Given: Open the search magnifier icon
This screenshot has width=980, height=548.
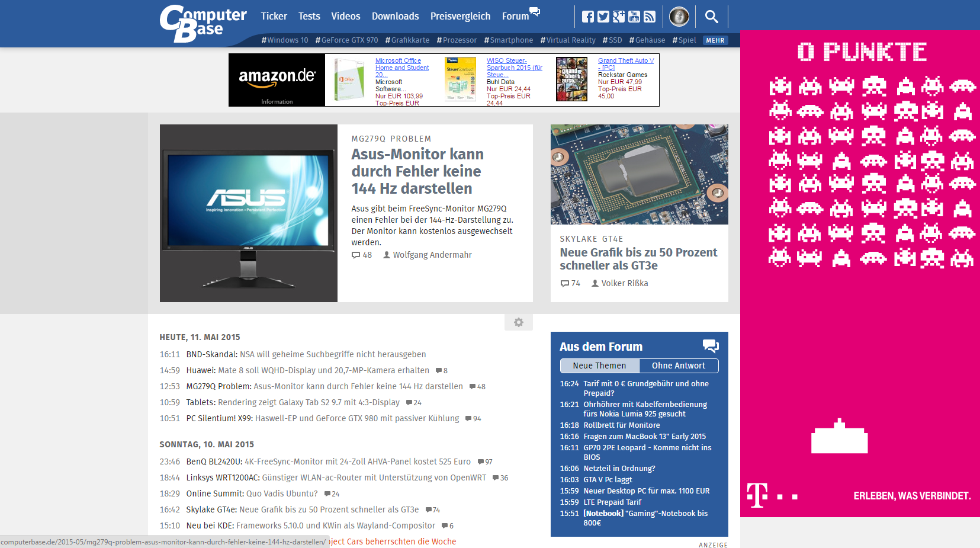Looking at the screenshot, I should coord(711,17).
